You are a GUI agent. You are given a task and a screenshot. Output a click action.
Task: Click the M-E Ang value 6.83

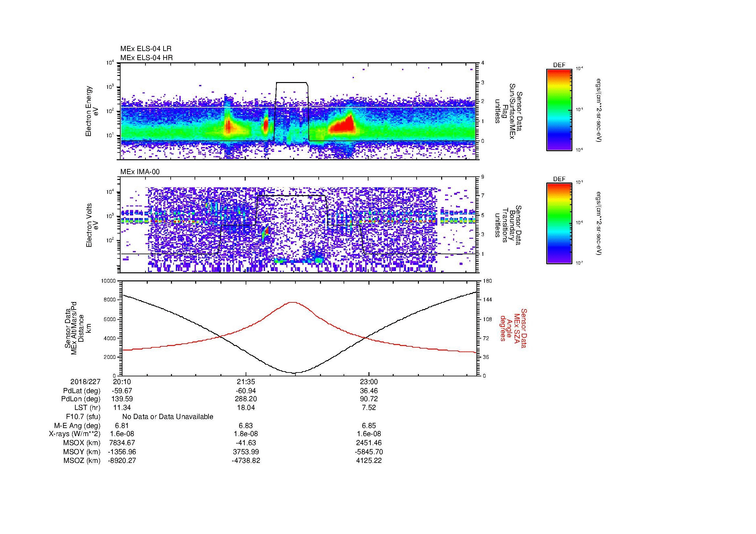(246, 426)
